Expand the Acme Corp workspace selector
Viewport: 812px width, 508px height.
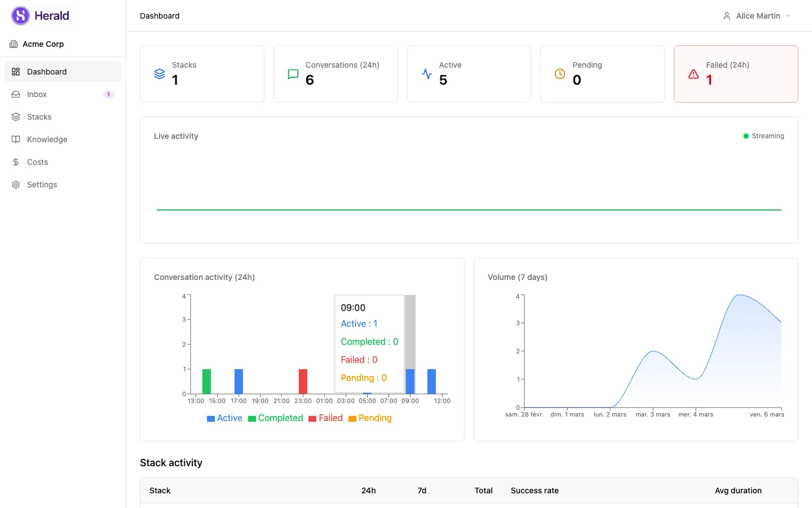[x=42, y=44]
